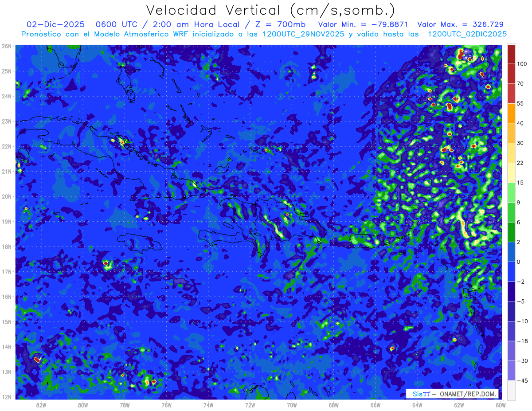
Task: Click the '55' color scale label
Action: click(520, 103)
